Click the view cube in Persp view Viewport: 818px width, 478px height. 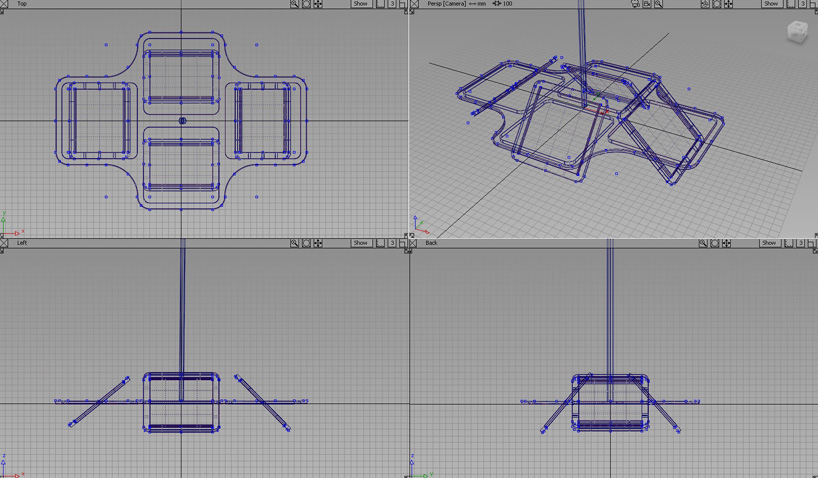click(x=797, y=31)
